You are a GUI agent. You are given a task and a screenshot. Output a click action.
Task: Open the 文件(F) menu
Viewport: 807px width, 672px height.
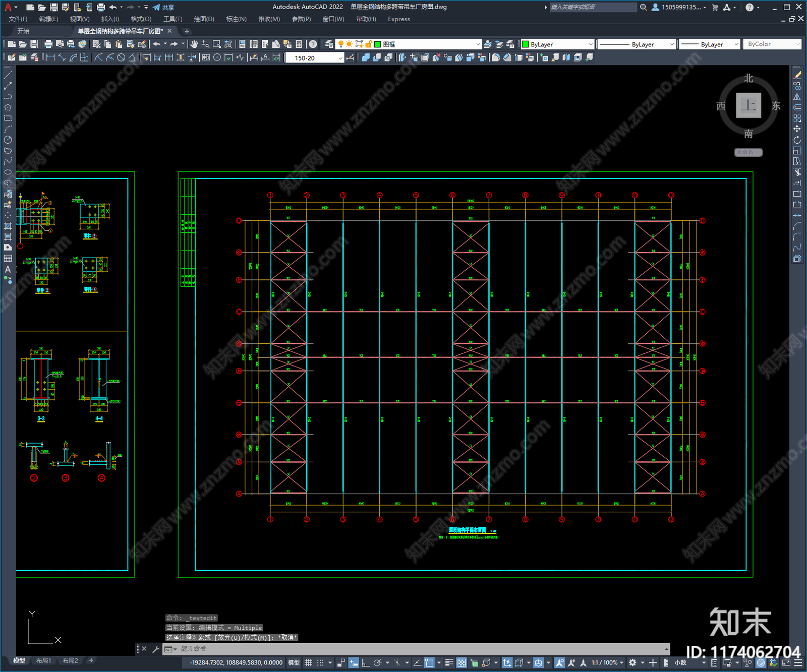[18, 19]
